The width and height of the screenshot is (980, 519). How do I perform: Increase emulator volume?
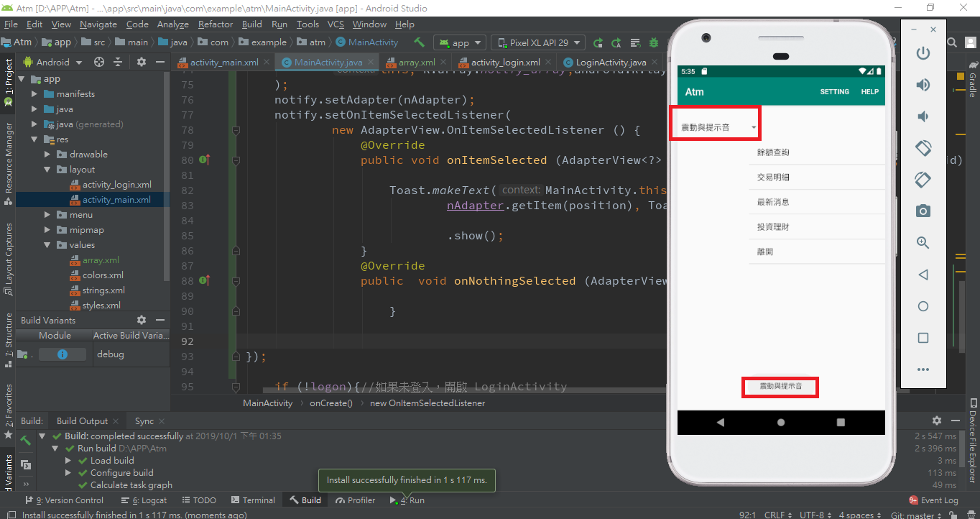[x=923, y=84]
